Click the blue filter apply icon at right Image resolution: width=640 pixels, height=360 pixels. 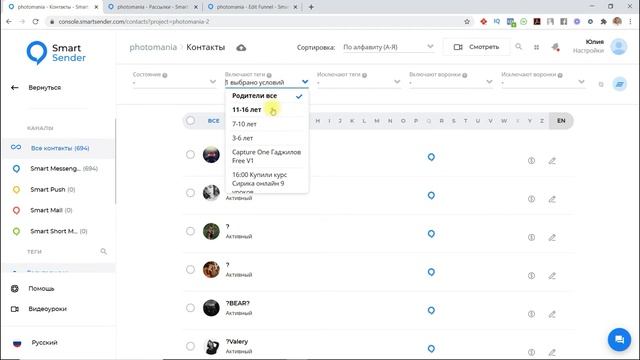[x=619, y=84]
